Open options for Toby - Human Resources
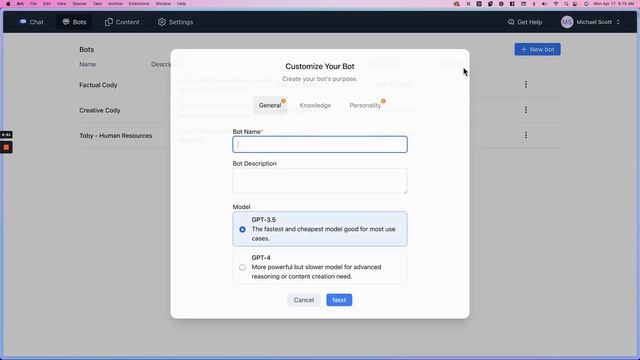This screenshot has width=640, height=360. tap(526, 135)
